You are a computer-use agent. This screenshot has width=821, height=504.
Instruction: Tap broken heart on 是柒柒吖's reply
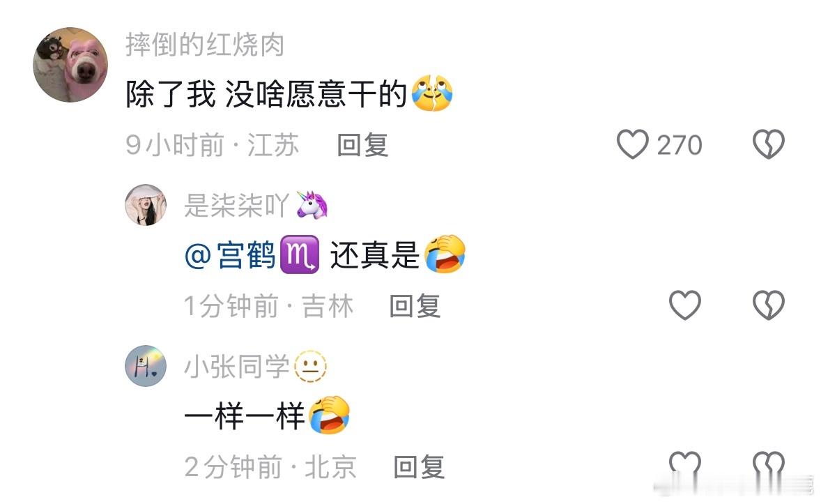click(x=768, y=305)
